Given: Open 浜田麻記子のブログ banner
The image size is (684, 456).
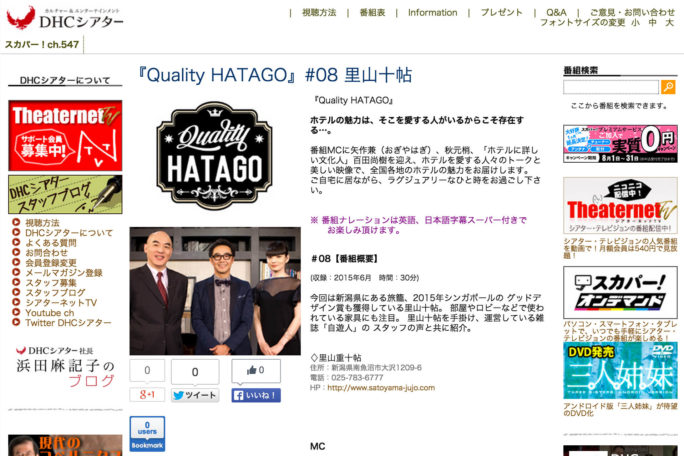Looking at the screenshot, I should click(x=65, y=367).
